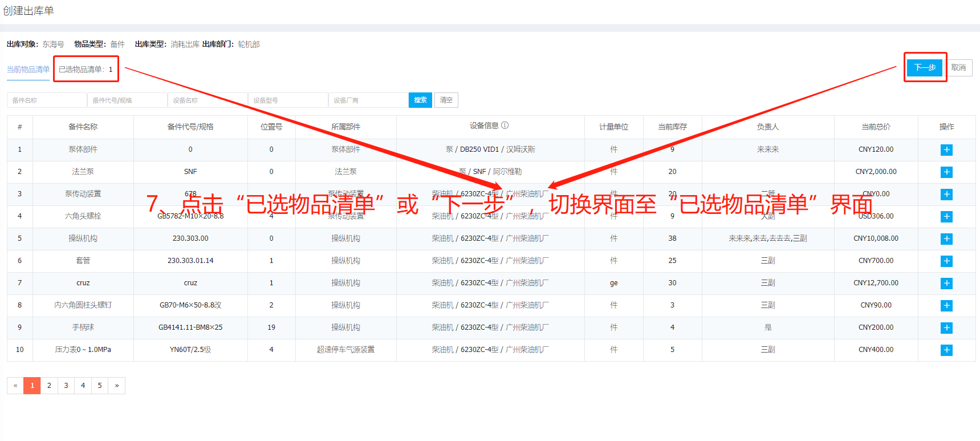
Task: Click the 清空 button
Action: pyautogui.click(x=446, y=100)
